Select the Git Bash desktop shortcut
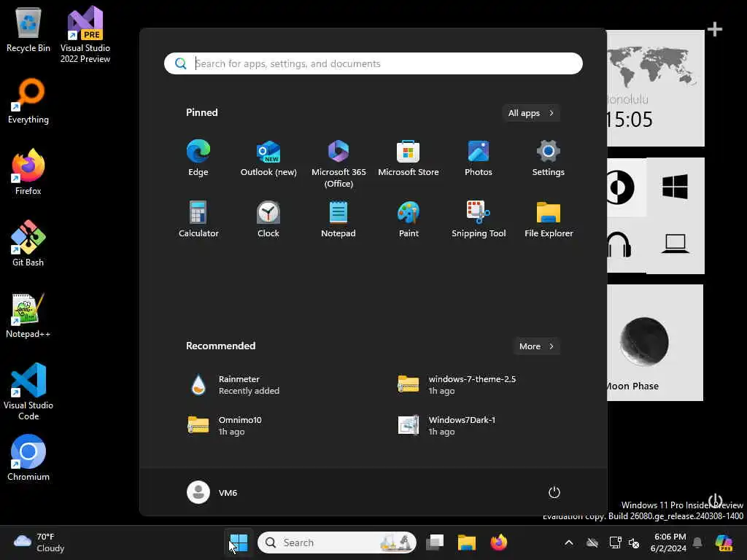 tap(28, 244)
